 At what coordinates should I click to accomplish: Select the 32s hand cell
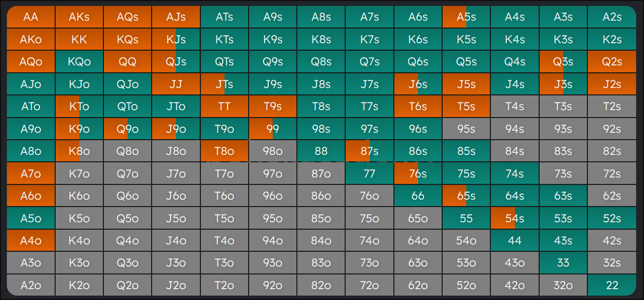tap(612, 263)
